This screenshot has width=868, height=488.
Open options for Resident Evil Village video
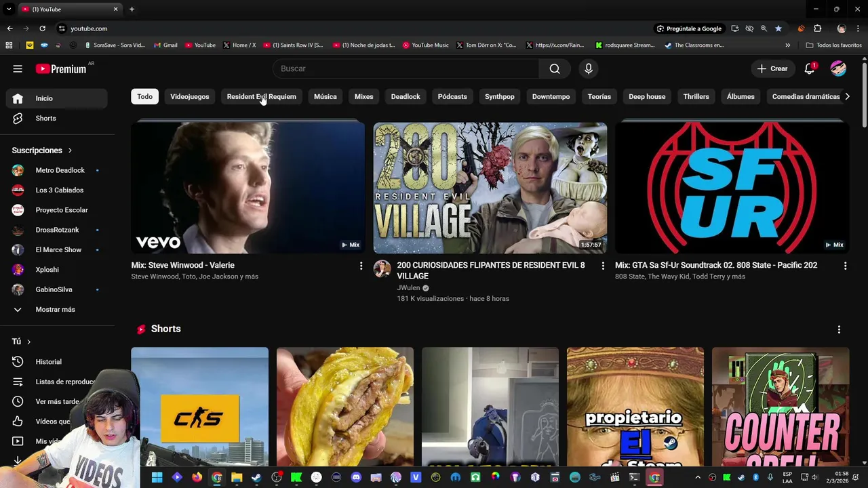pyautogui.click(x=603, y=266)
